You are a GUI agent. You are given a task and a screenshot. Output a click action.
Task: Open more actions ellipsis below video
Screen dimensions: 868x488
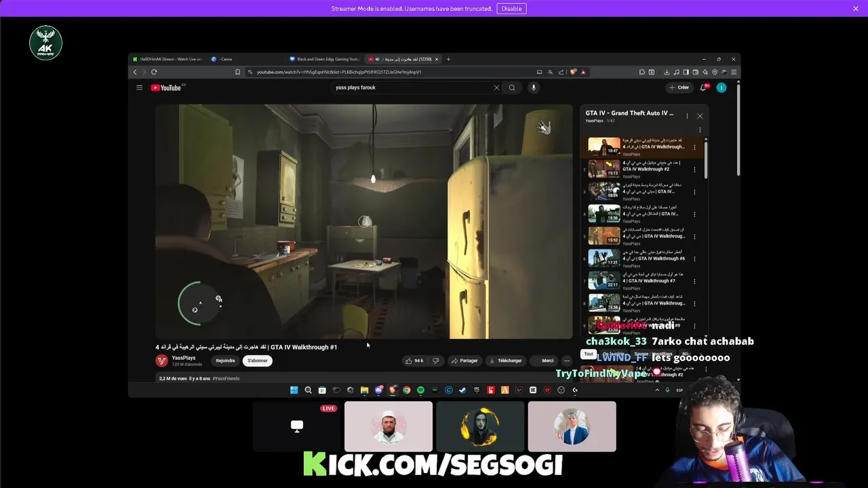tap(567, 361)
